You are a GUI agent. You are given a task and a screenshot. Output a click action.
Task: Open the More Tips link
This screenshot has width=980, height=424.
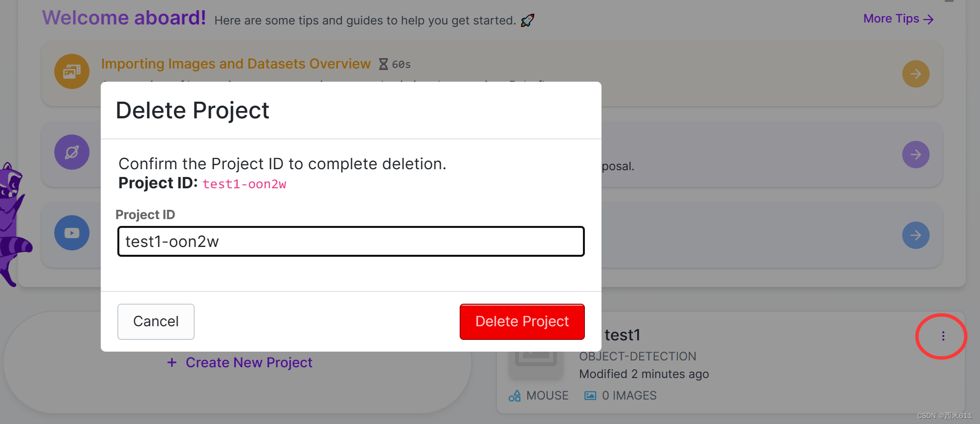898,19
